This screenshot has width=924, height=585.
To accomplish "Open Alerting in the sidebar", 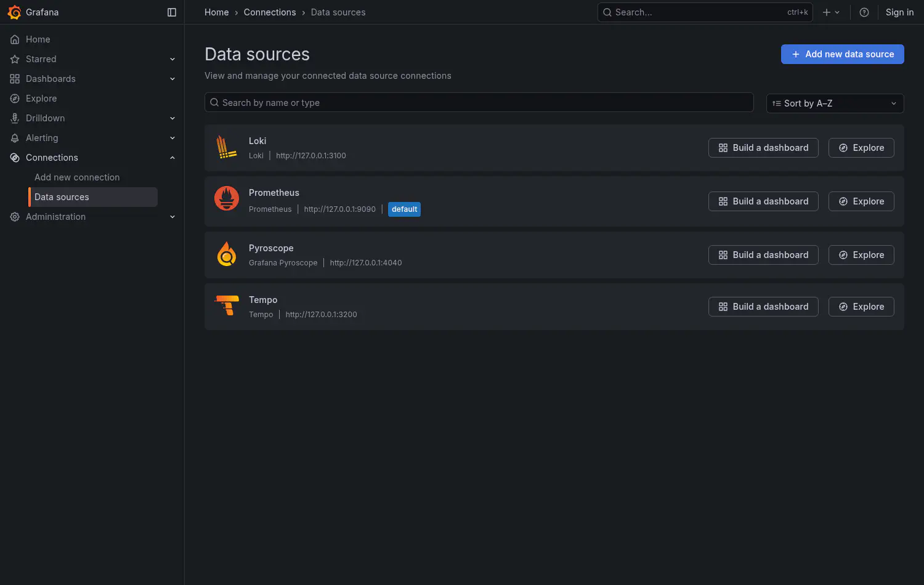I will (42, 138).
